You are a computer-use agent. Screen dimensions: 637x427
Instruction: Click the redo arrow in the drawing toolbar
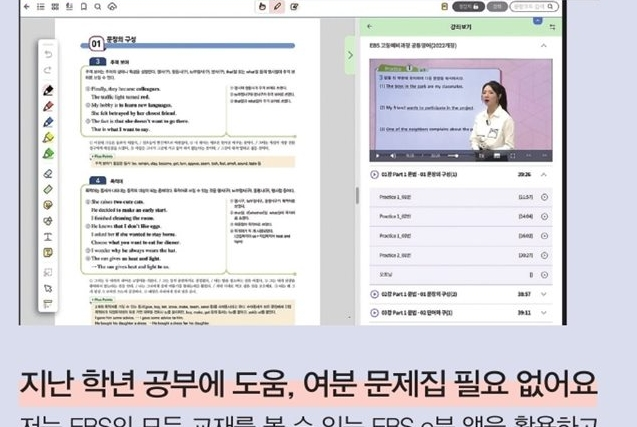point(47,71)
